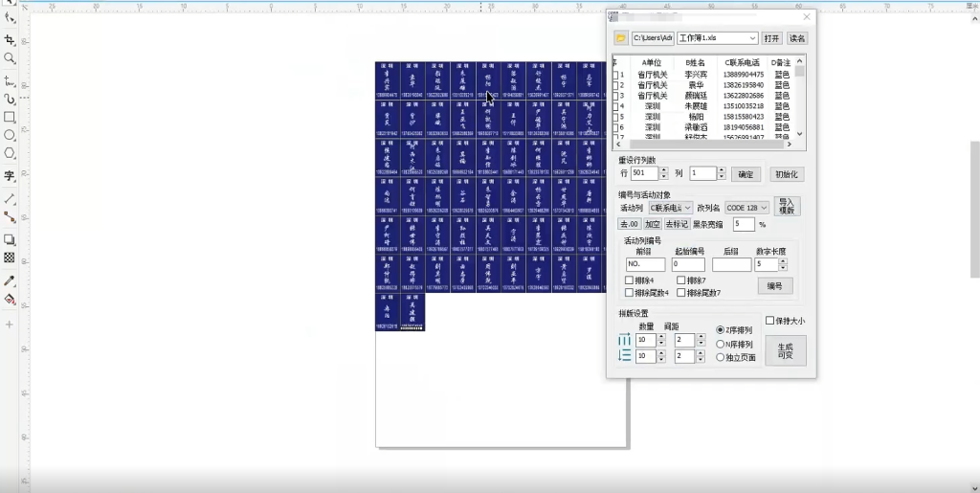Viewport: 980px width, 493px height.
Task: Click the 导入模板 button
Action: pos(787,207)
